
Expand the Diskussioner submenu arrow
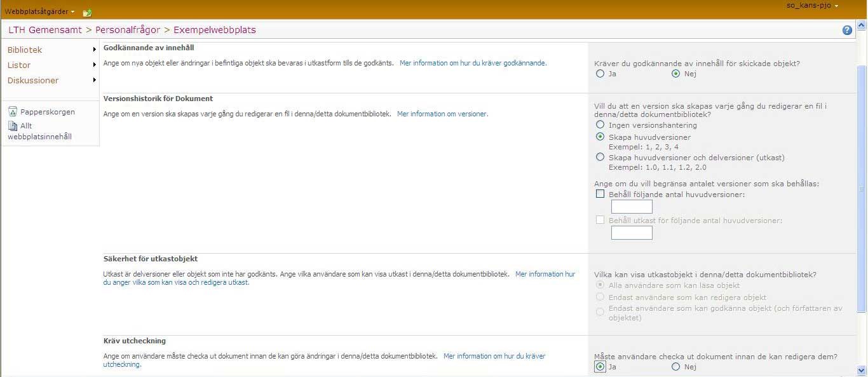coord(95,80)
